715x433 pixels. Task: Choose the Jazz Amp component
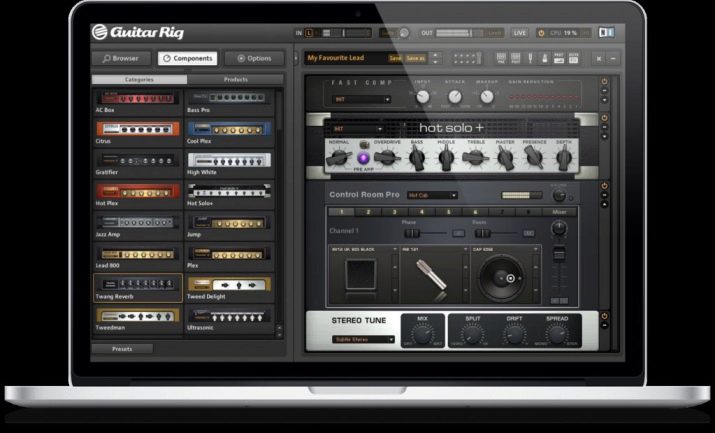137,226
